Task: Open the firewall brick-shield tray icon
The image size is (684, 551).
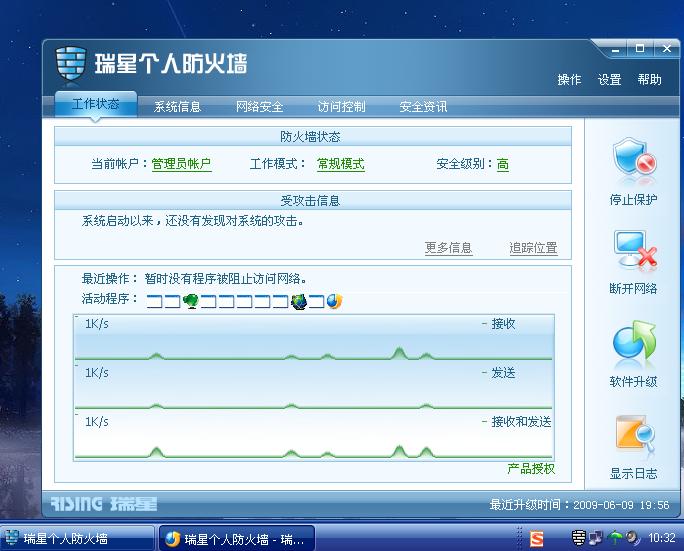Action: coord(578,537)
